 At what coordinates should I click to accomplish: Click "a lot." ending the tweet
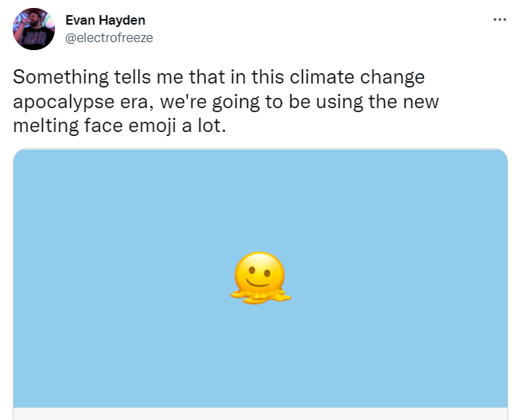[204, 126]
